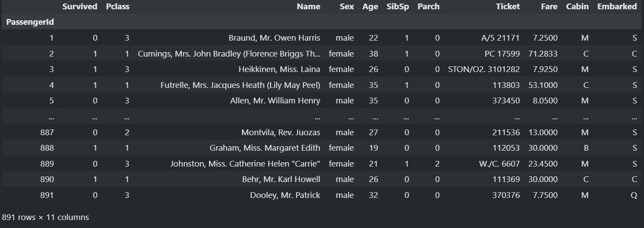The height and width of the screenshot is (228, 644).
Task: Select the Embarked column header
Action: (617, 7)
